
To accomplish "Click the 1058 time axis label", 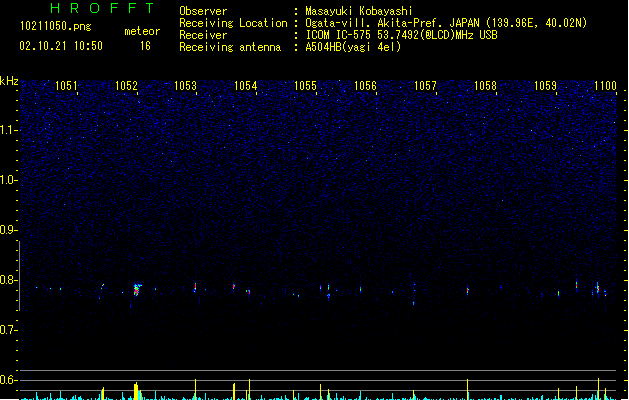I will tap(485, 85).
